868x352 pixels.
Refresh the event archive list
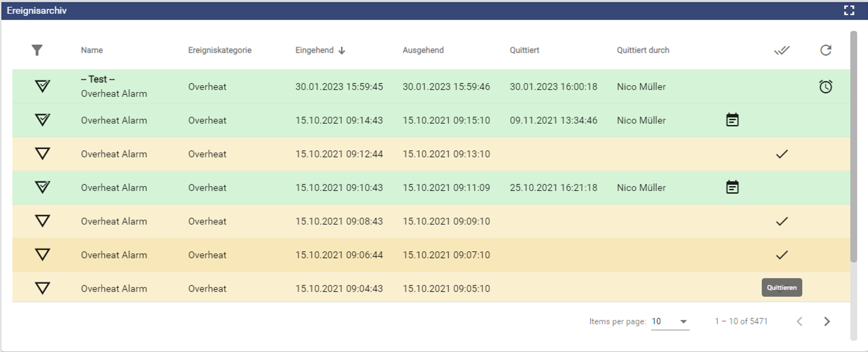point(826,50)
